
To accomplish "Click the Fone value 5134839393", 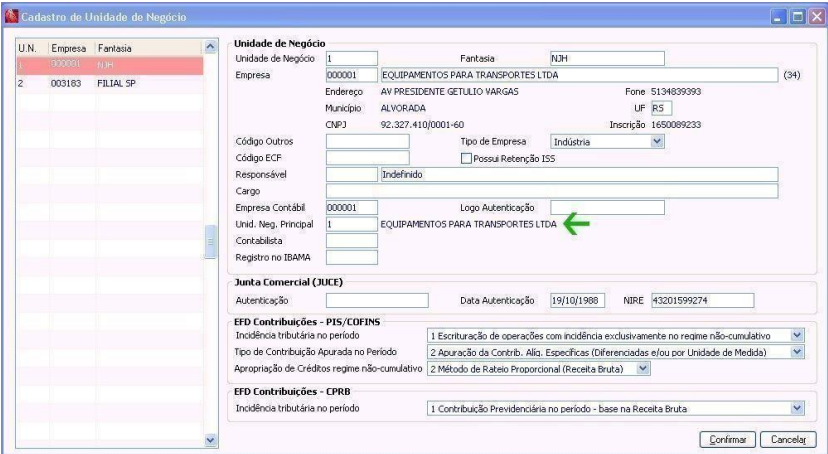I will point(676,92).
